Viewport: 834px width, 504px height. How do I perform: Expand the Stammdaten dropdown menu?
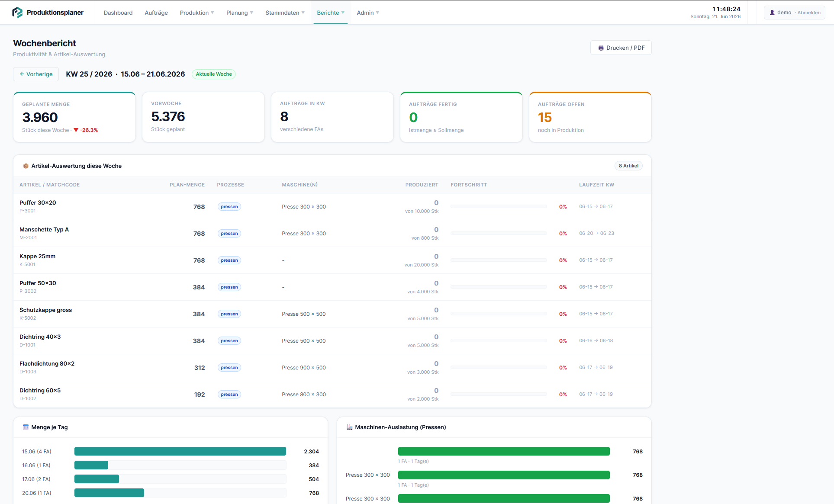pos(285,13)
